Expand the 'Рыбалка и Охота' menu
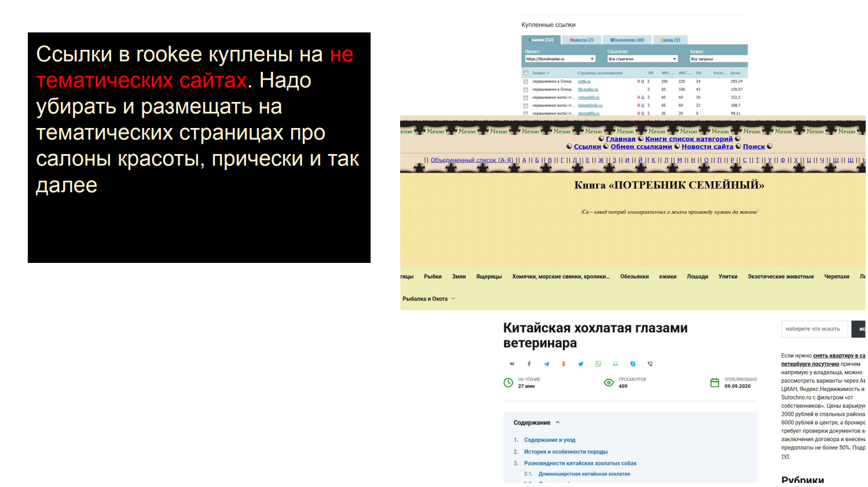This screenshot has height=487, width=868. click(429, 299)
